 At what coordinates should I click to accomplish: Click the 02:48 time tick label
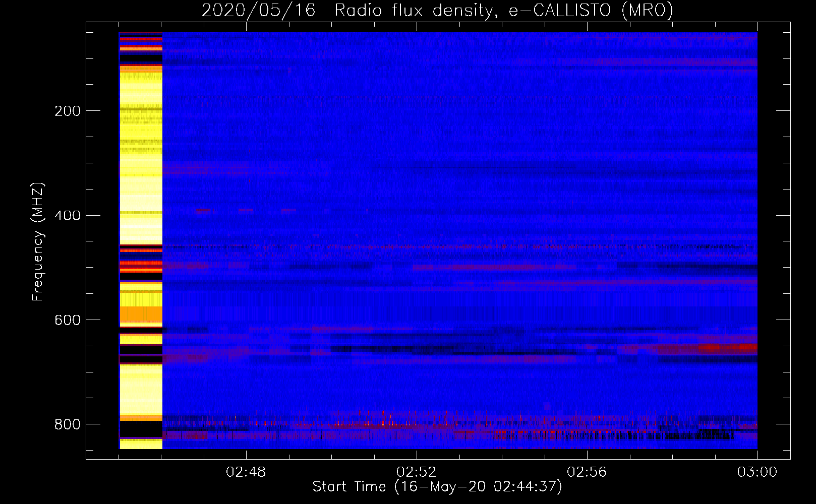pos(246,472)
